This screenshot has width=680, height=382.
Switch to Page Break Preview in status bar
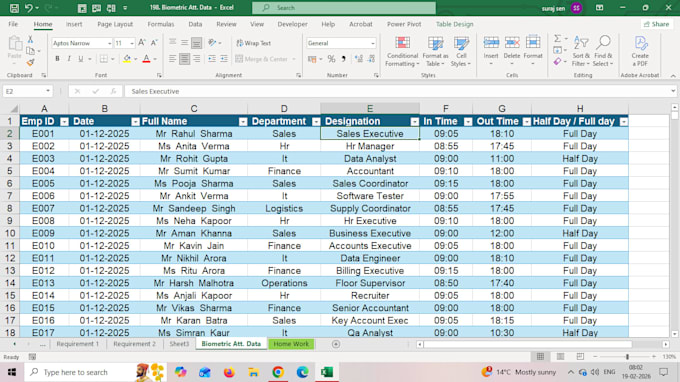click(x=580, y=356)
